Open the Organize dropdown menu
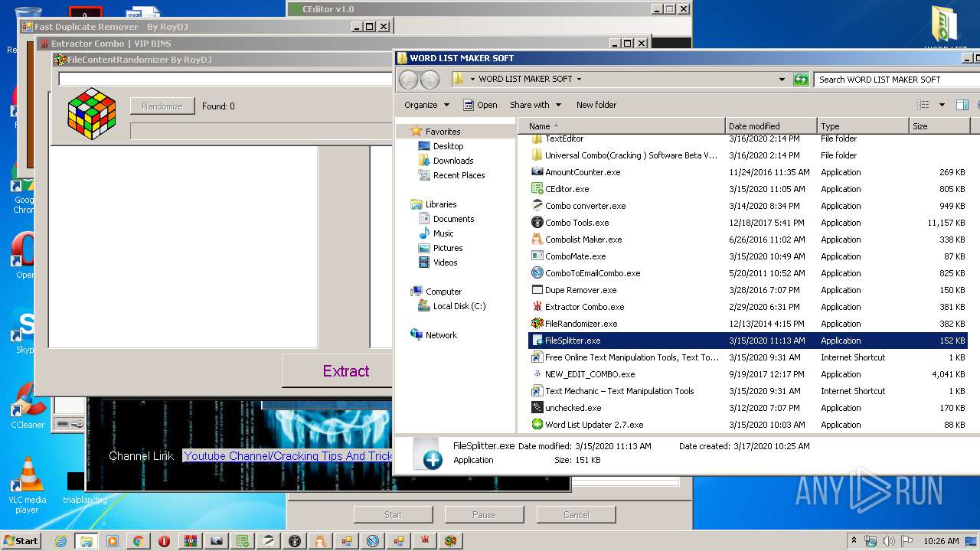Image resolution: width=980 pixels, height=551 pixels. (x=427, y=105)
